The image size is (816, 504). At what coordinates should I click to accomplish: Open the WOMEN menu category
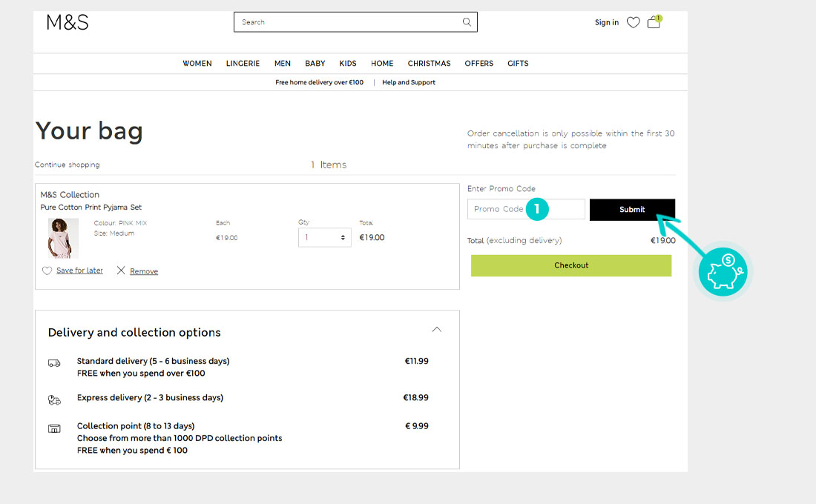point(197,64)
